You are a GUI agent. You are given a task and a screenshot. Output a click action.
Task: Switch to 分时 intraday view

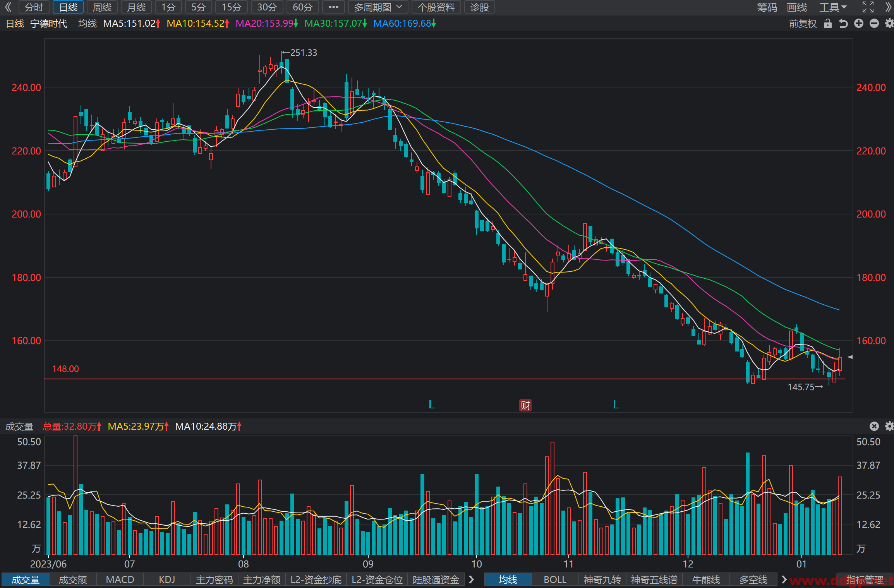point(34,7)
